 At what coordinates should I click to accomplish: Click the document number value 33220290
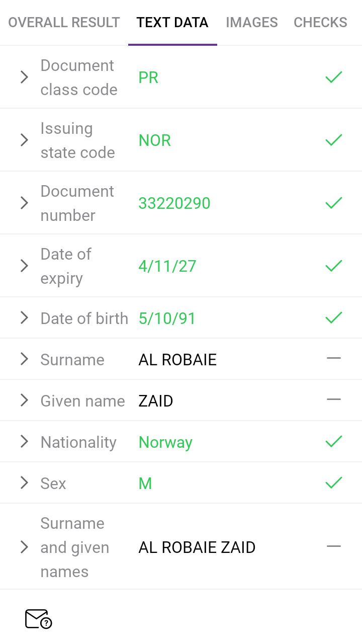tap(174, 203)
